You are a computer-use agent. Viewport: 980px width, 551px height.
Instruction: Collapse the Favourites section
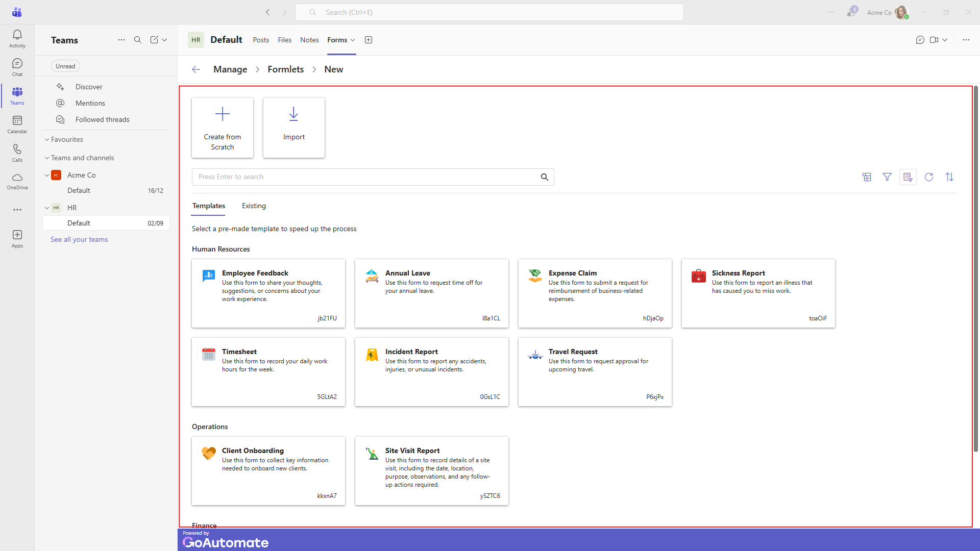[x=47, y=139]
